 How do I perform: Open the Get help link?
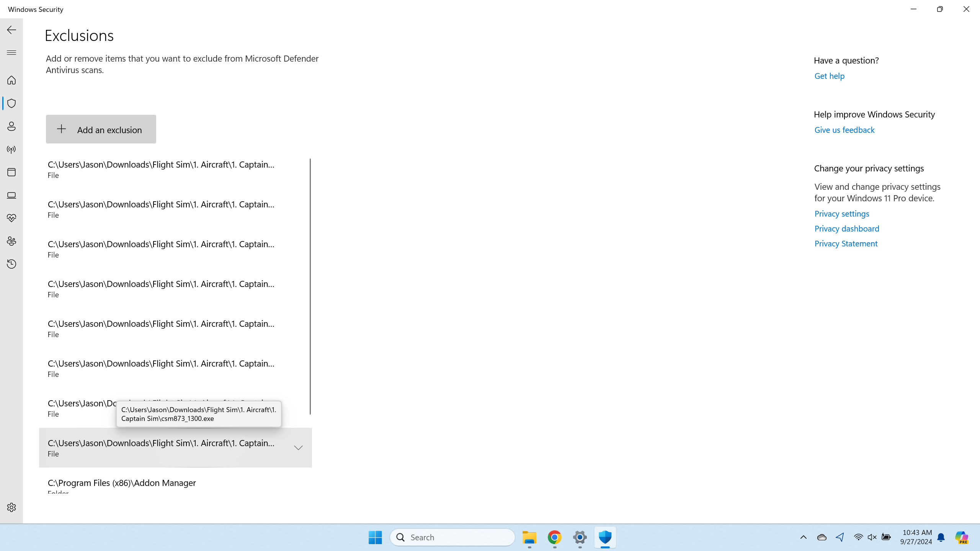point(829,76)
